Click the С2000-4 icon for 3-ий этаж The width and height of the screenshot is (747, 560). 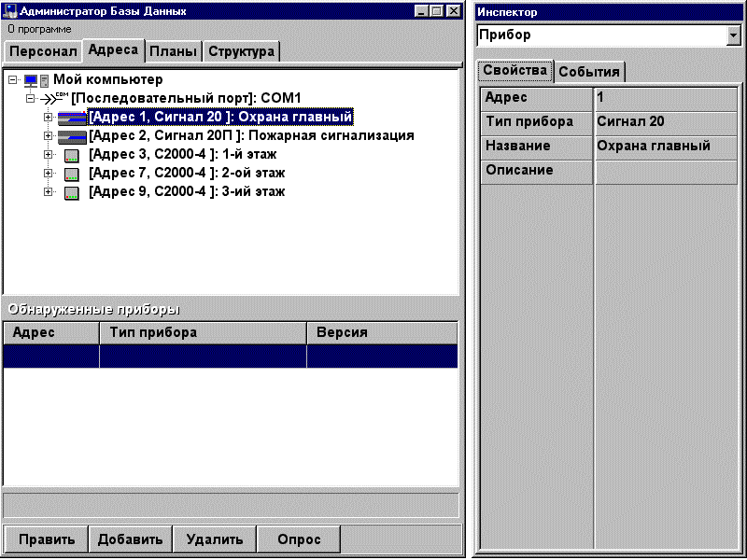[x=72, y=192]
